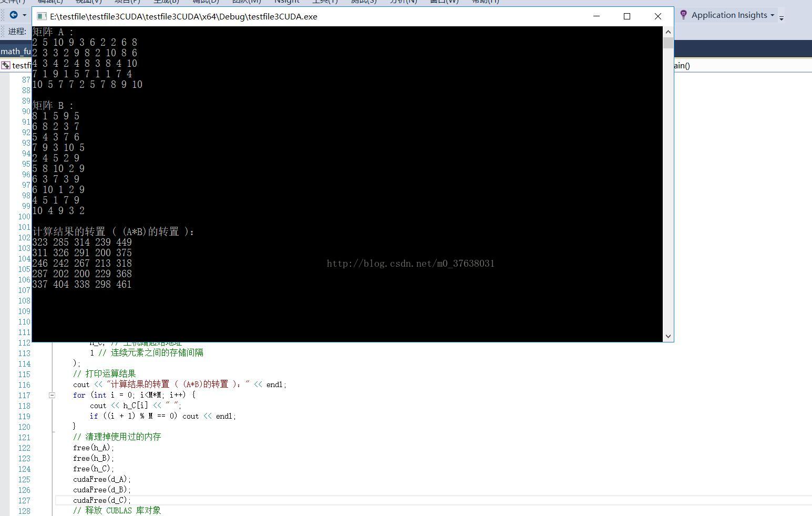Click the console row 323 285 314 239 449
Screen dimensions: 812x516
[x=82, y=242]
